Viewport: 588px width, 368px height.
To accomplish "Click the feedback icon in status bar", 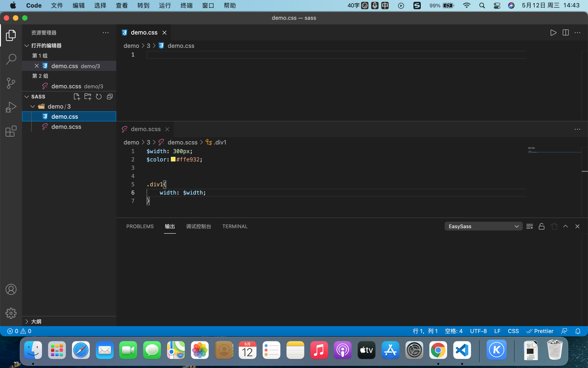I will pos(564,331).
